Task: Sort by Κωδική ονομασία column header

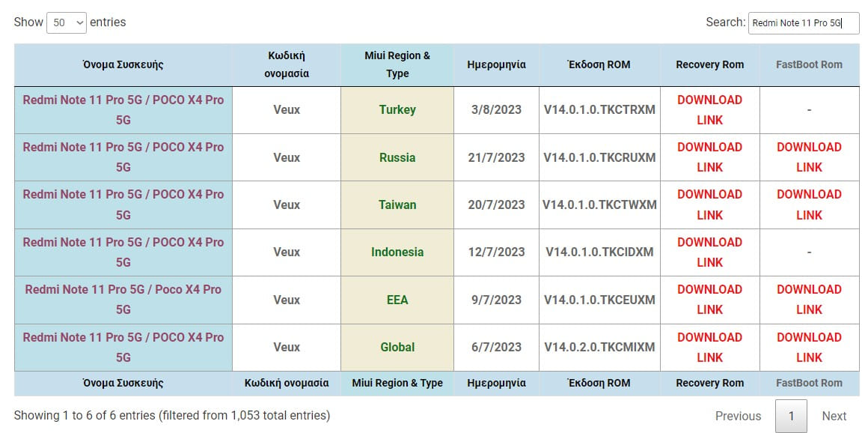Action: coord(287,64)
